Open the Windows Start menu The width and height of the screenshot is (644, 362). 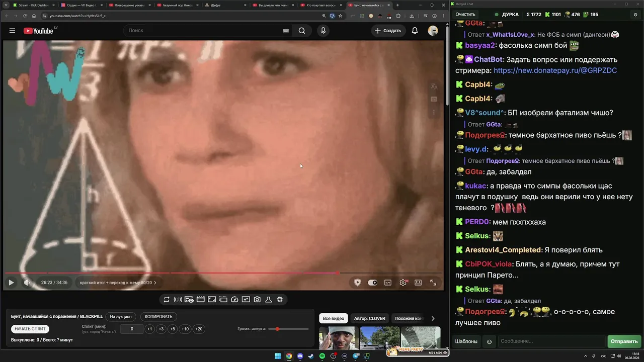[278, 356]
